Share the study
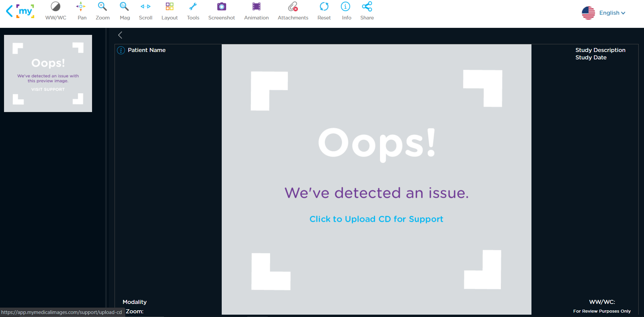The height and width of the screenshot is (317, 644). point(367,11)
